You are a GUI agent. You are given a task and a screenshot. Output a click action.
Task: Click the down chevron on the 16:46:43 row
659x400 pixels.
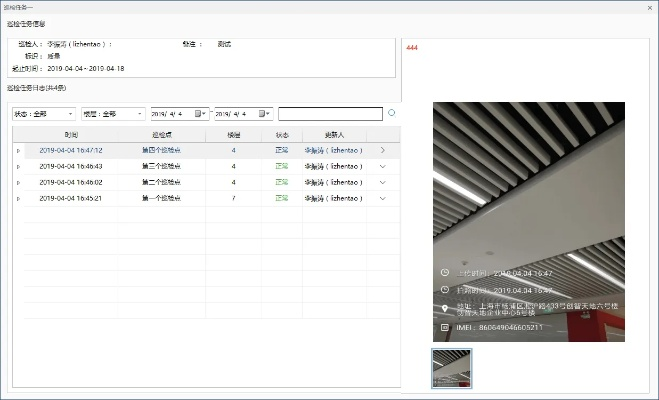point(382,166)
